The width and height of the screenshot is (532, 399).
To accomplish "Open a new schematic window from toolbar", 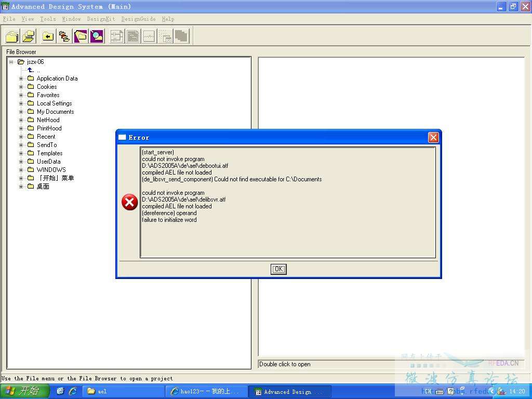I will click(x=117, y=36).
